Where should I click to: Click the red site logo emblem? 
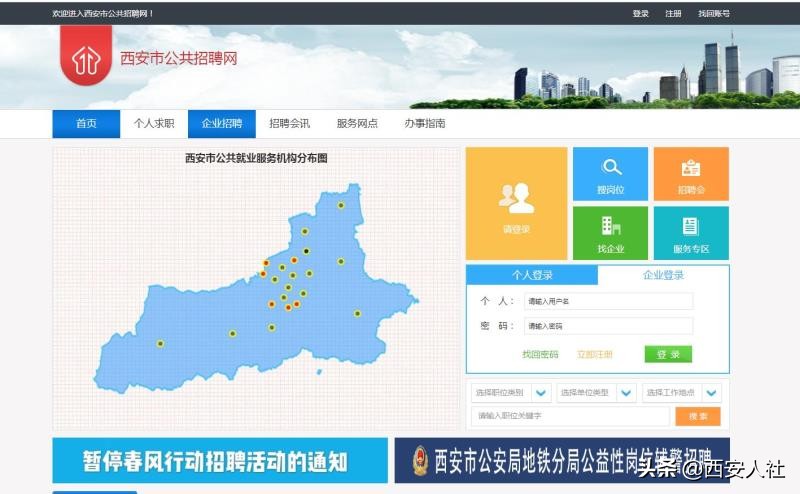pyautogui.click(x=86, y=55)
